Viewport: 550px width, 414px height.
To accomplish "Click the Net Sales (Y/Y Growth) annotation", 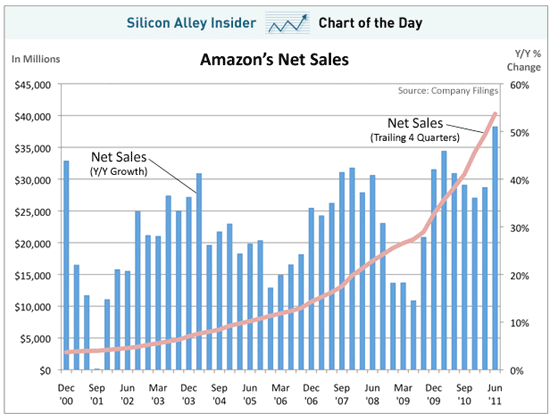I will (119, 163).
